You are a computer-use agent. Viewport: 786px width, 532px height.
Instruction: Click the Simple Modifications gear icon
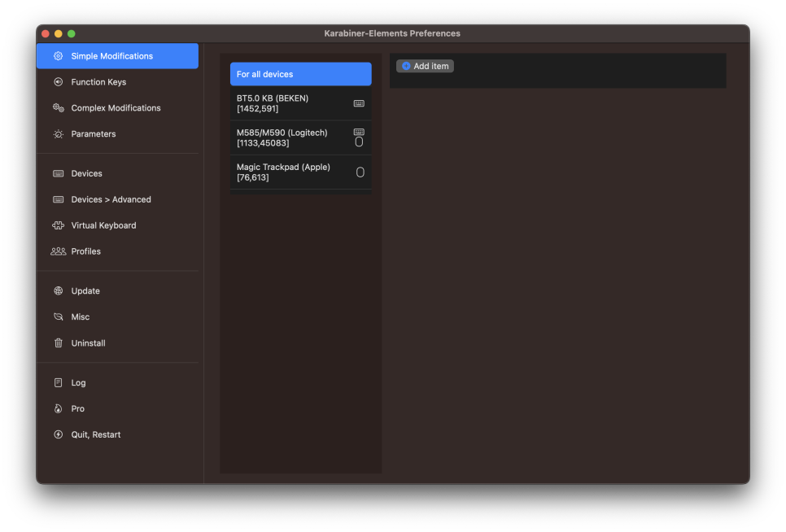pos(58,56)
